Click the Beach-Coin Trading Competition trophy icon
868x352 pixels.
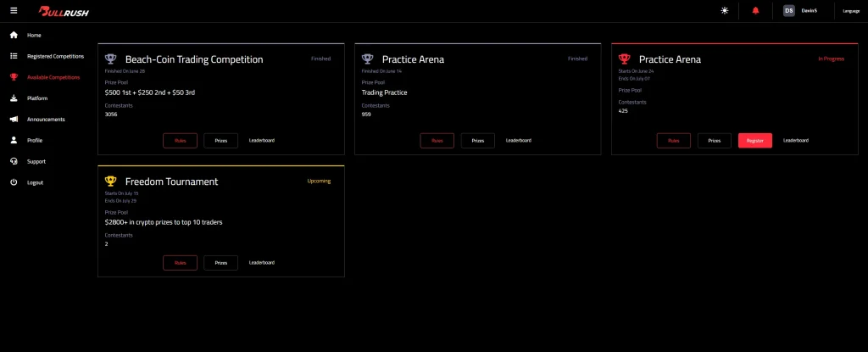pyautogui.click(x=111, y=59)
